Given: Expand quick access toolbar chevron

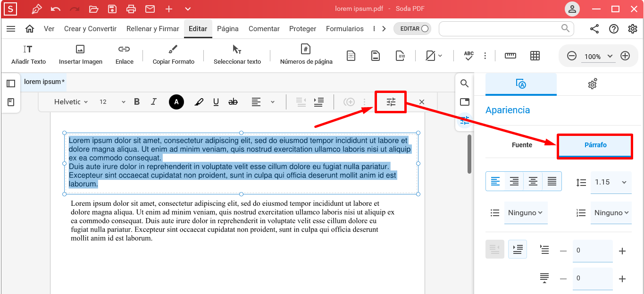Looking at the screenshot, I should (x=188, y=9).
